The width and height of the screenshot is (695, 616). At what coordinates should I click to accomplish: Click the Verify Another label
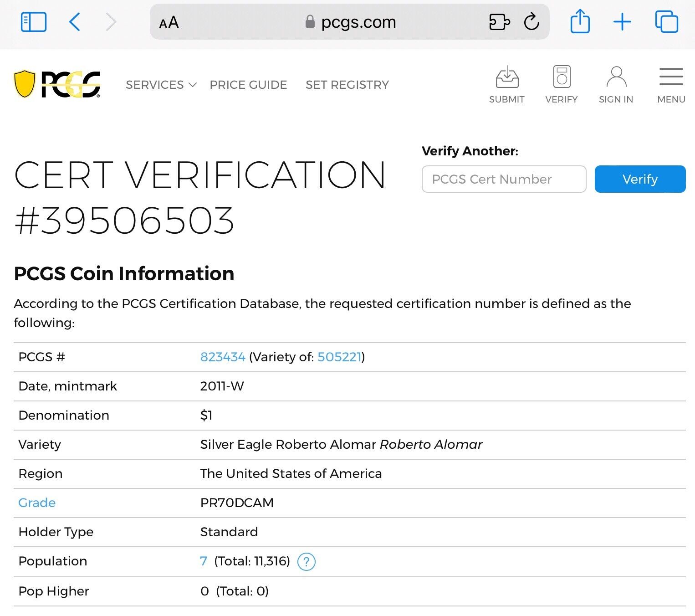click(x=470, y=151)
